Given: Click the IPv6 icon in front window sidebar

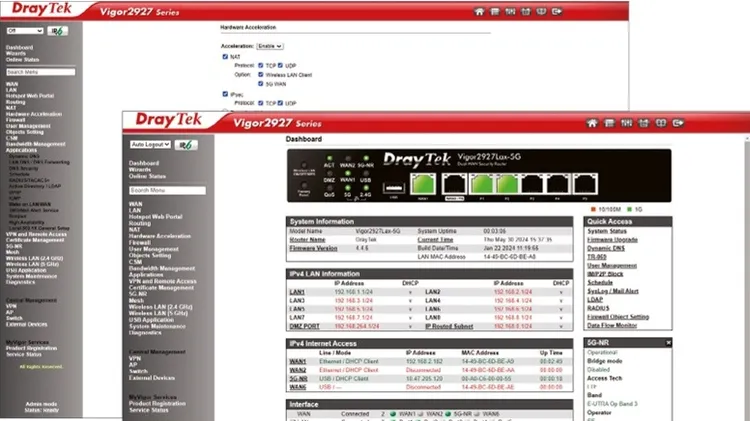Looking at the screenshot, I should coord(186,144).
